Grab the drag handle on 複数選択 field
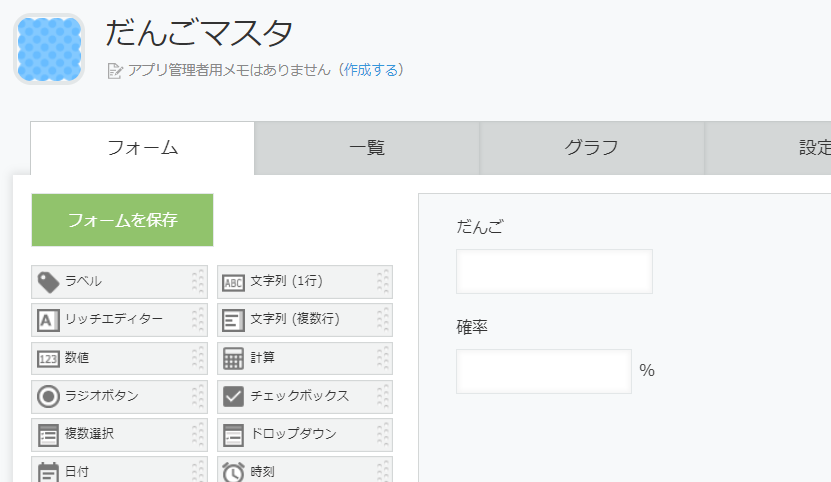 click(198, 435)
